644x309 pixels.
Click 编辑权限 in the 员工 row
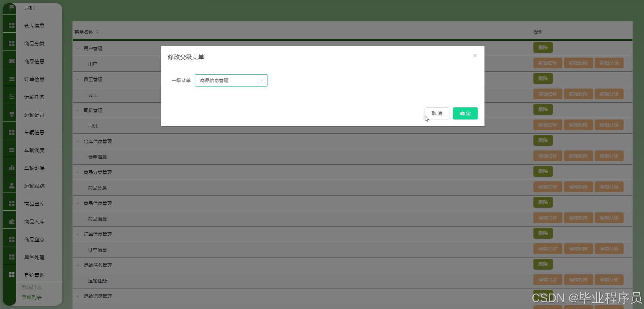[578, 94]
